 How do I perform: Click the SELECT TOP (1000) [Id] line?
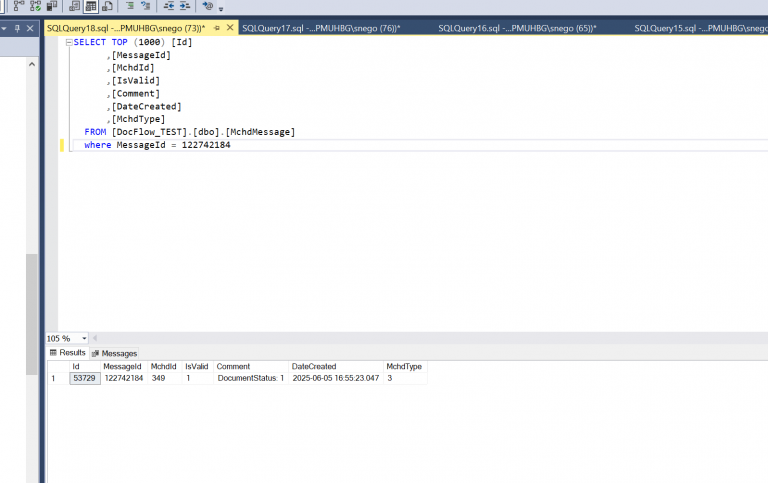(x=133, y=42)
